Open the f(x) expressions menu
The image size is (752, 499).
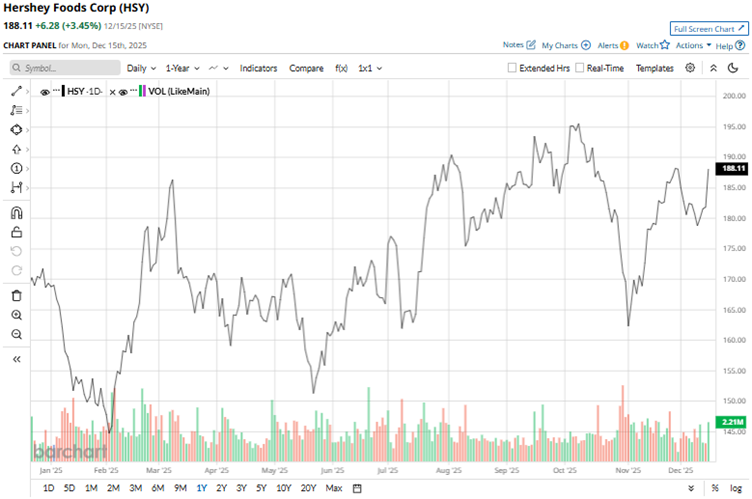point(341,68)
